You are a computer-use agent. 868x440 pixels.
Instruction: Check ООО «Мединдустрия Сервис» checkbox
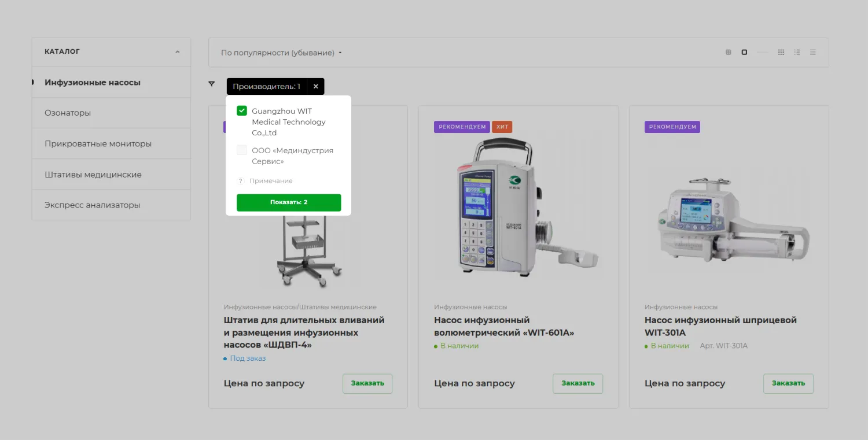(242, 150)
